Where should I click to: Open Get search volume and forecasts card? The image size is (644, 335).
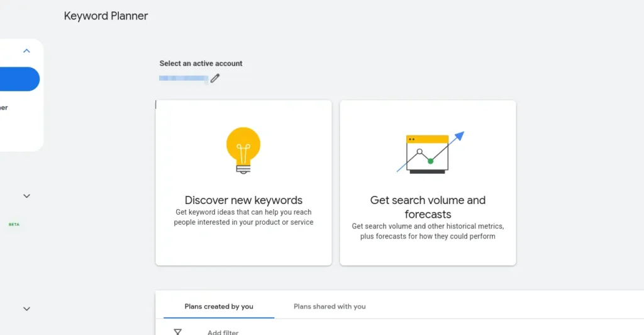[x=428, y=183]
